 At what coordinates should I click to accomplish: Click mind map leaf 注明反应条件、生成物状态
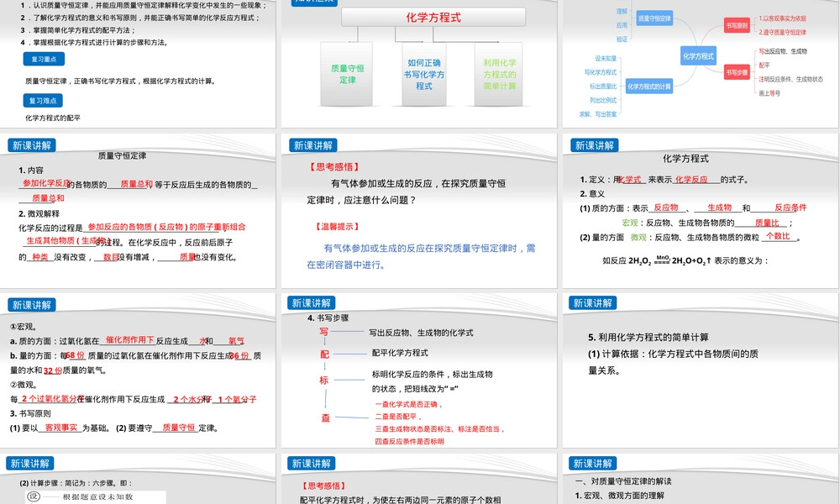click(790, 79)
